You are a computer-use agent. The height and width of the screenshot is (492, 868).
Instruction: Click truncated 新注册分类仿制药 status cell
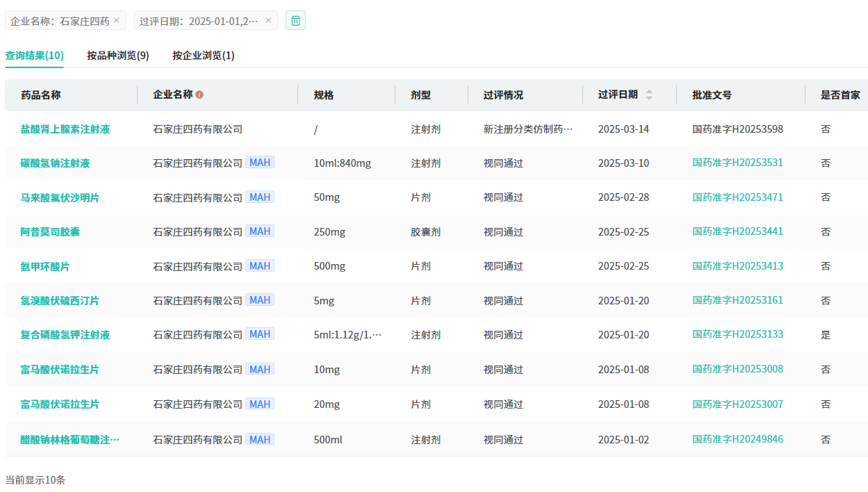pyautogui.click(x=527, y=129)
